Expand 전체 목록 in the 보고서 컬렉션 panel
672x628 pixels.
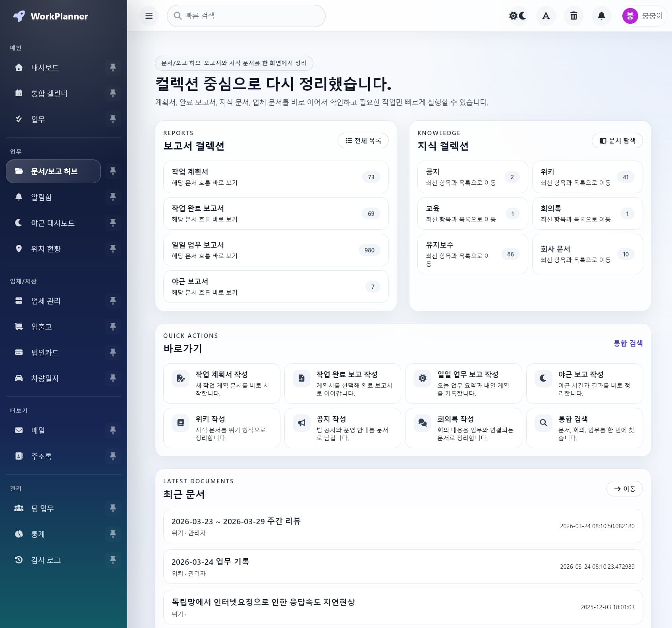tap(363, 140)
